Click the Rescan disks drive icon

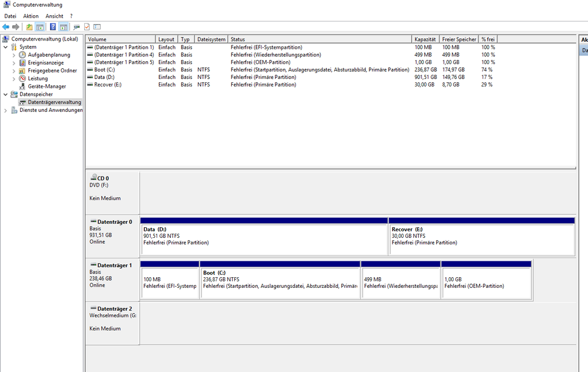pyautogui.click(x=77, y=27)
